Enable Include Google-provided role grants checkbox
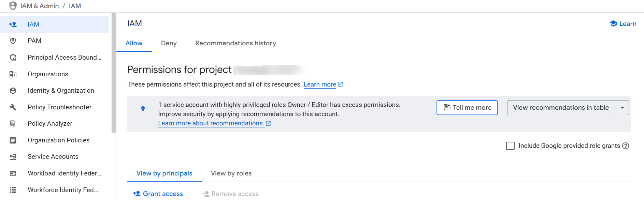This screenshot has width=644, height=200. coord(510,146)
